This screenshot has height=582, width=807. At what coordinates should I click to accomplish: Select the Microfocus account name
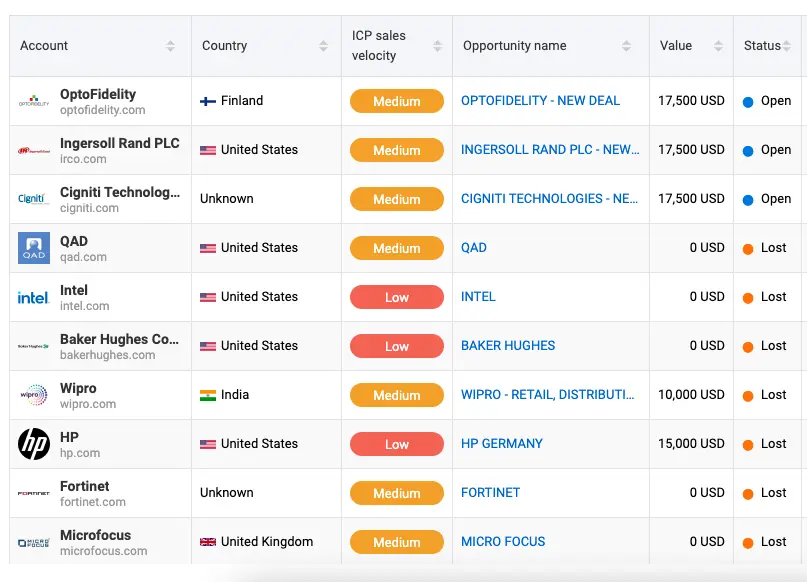pyautogui.click(x=96, y=535)
